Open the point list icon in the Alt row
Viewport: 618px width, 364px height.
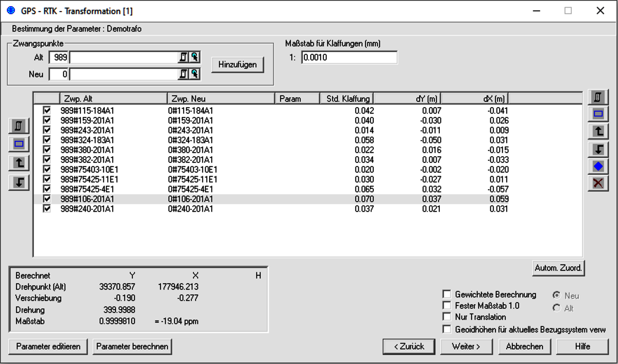[183, 57]
